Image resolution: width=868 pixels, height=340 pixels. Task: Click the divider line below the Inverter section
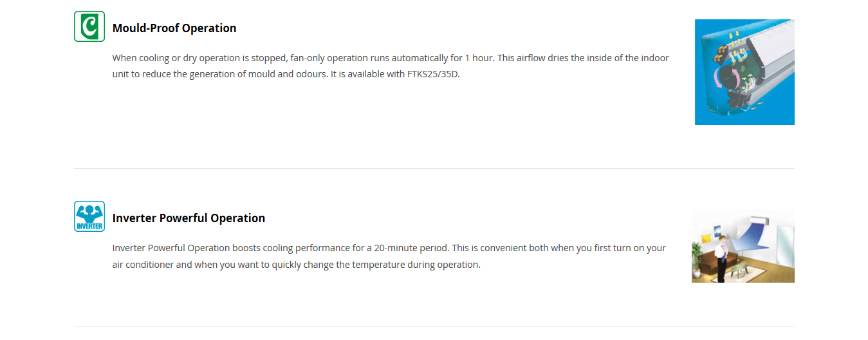(x=434, y=326)
